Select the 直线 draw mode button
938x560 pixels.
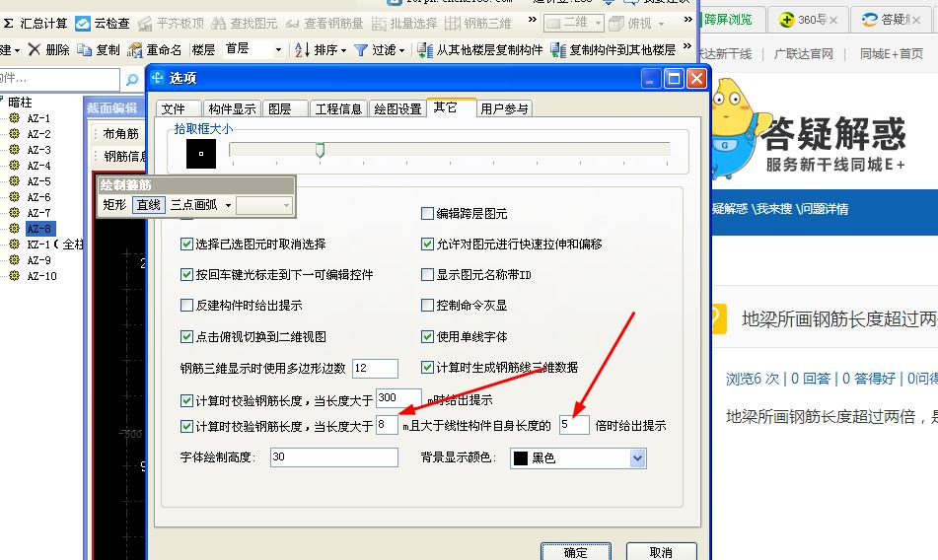tap(148, 205)
